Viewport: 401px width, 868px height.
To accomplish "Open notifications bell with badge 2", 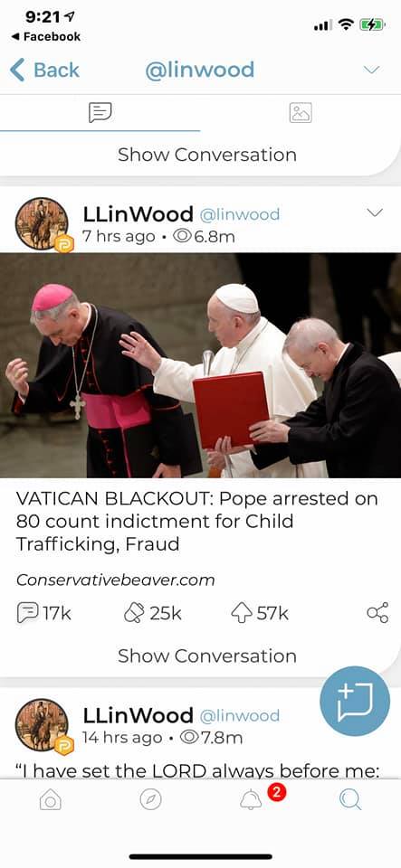I will coord(252,799).
